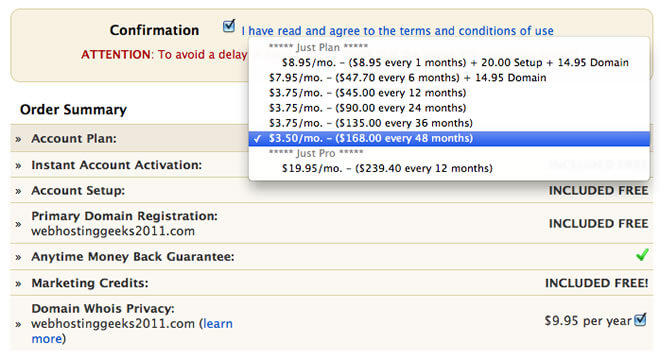This screenshot has width=660, height=360.
Task: Click the $9.95 per year price text
Action: coord(588,321)
